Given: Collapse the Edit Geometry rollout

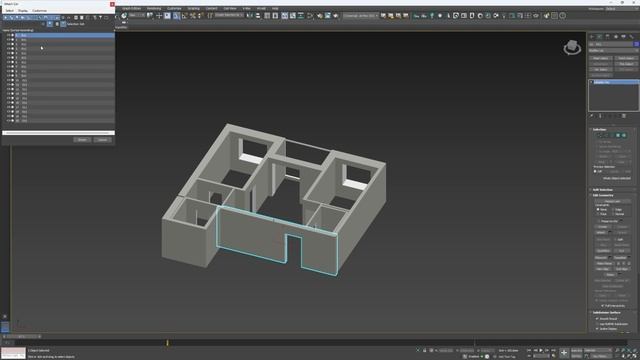Looking at the screenshot, I should pyautogui.click(x=603, y=195).
